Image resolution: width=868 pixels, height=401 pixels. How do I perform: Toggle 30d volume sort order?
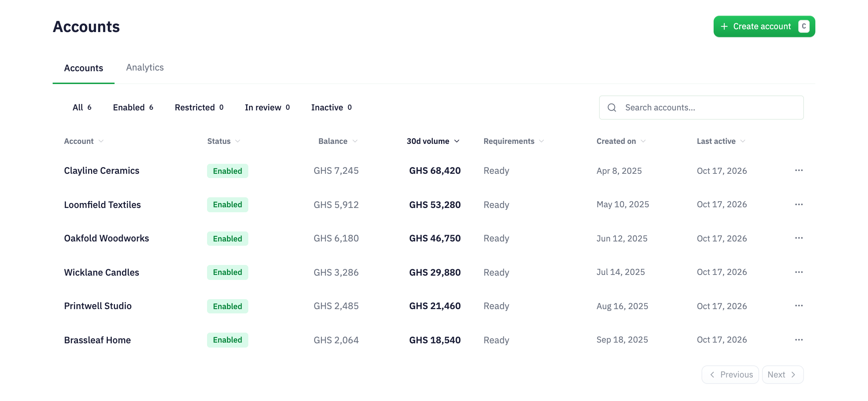click(433, 141)
